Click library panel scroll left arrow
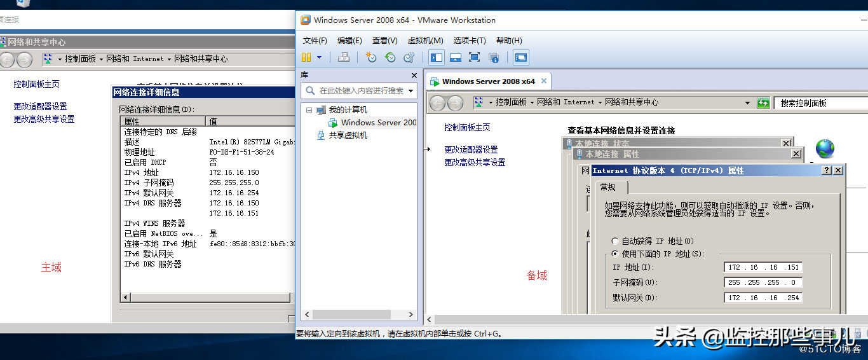868x360 pixels. (x=308, y=314)
